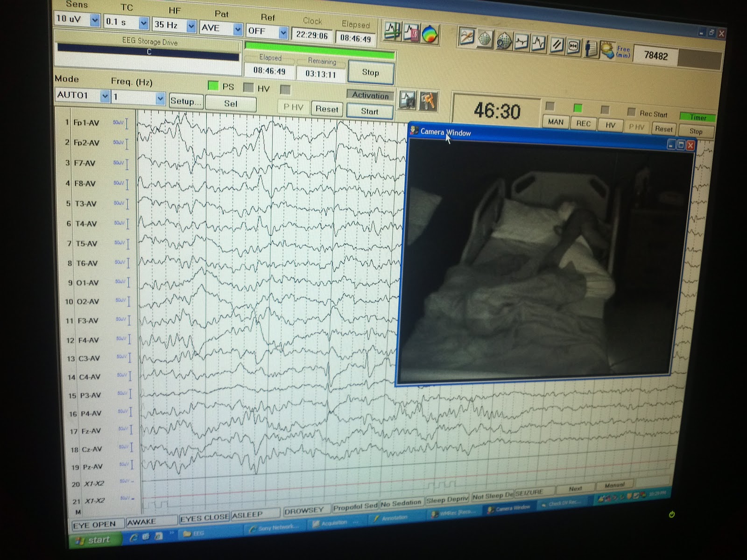Open the Windows start button
This screenshot has height=560, width=747.
pos(95,540)
